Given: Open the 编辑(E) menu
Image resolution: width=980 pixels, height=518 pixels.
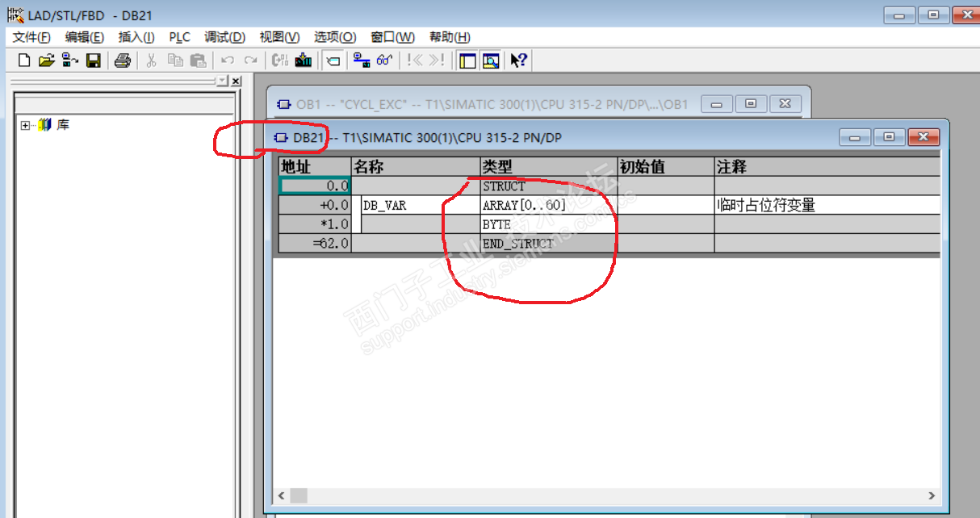Looking at the screenshot, I should click(x=84, y=37).
